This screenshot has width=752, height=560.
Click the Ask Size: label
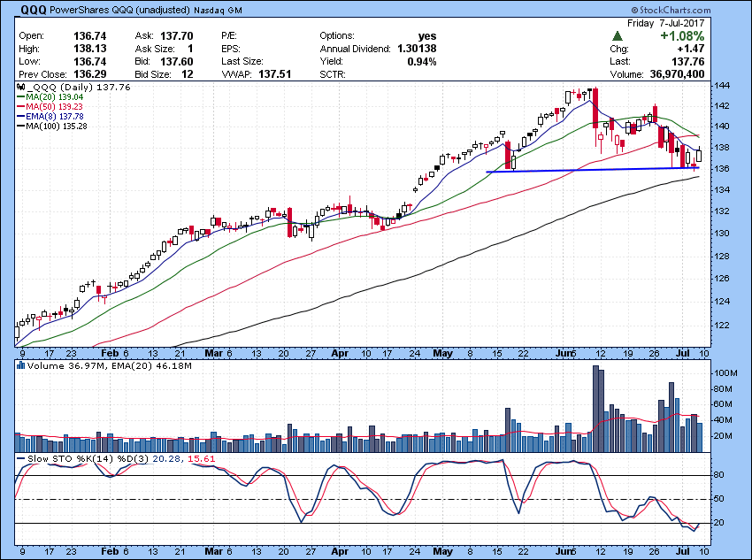(153, 49)
